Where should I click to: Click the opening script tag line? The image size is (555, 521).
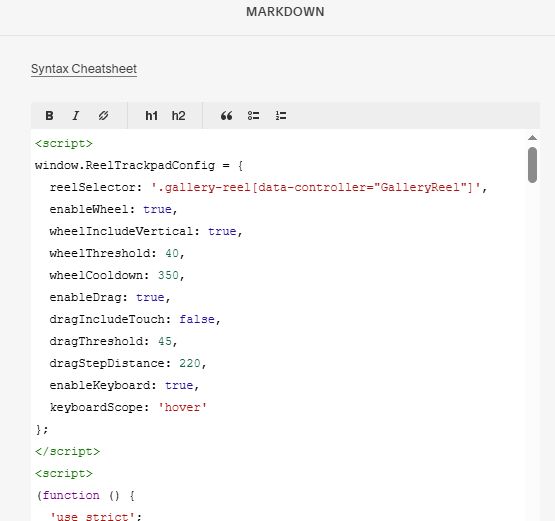(x=64, y=143)
